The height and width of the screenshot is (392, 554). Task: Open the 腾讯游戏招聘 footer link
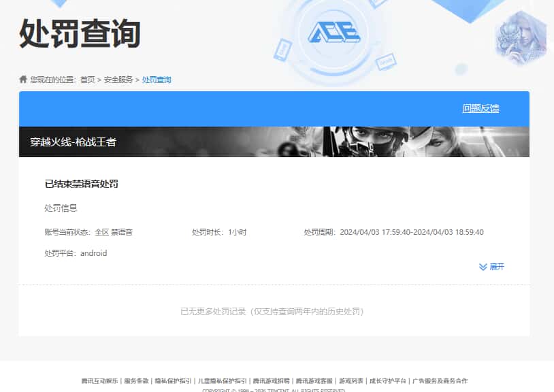tap(272, 380)
